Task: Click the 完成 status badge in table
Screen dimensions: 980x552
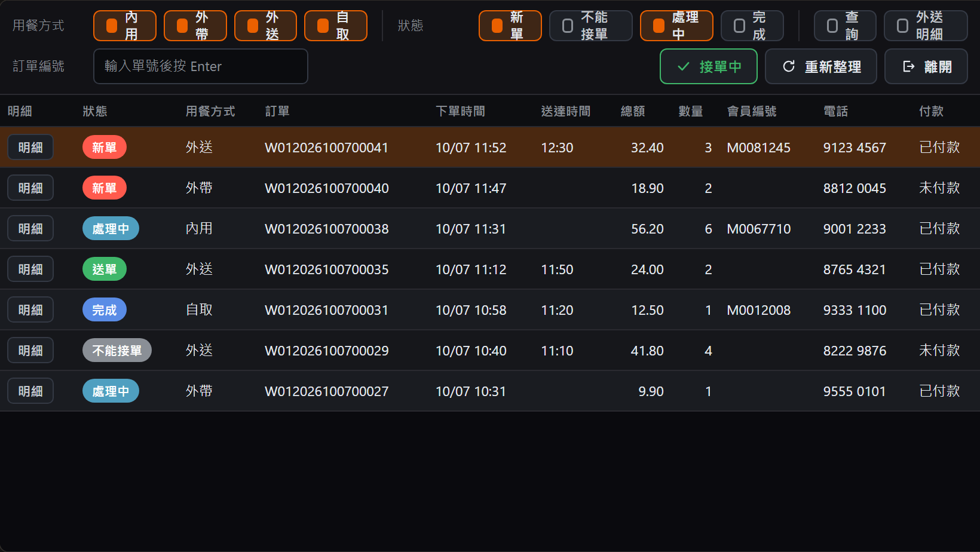Action: 105,310
